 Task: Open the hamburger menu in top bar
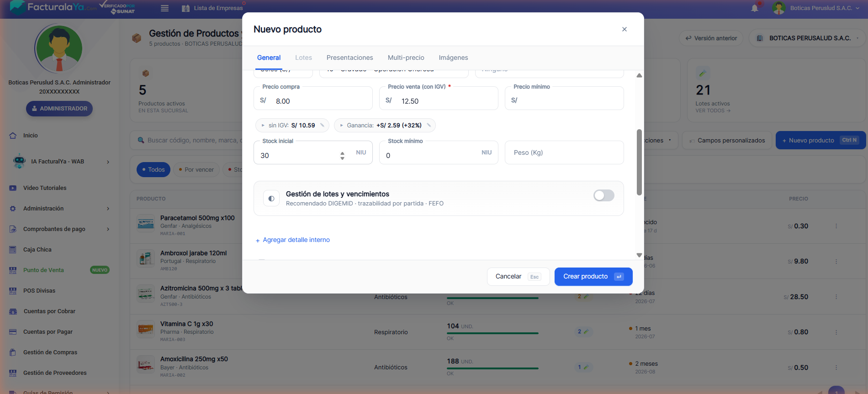165,8
